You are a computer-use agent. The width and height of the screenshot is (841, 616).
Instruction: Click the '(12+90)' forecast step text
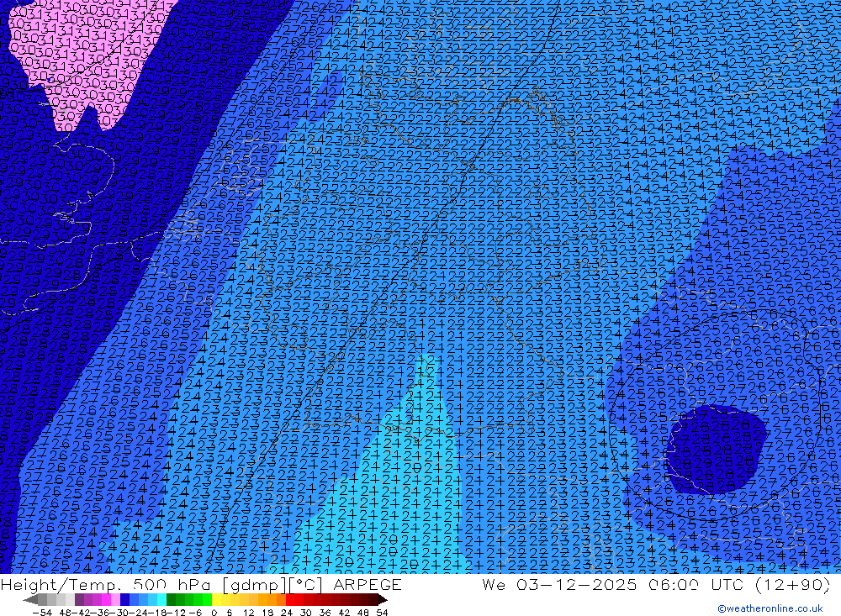(x=792, y=584)
